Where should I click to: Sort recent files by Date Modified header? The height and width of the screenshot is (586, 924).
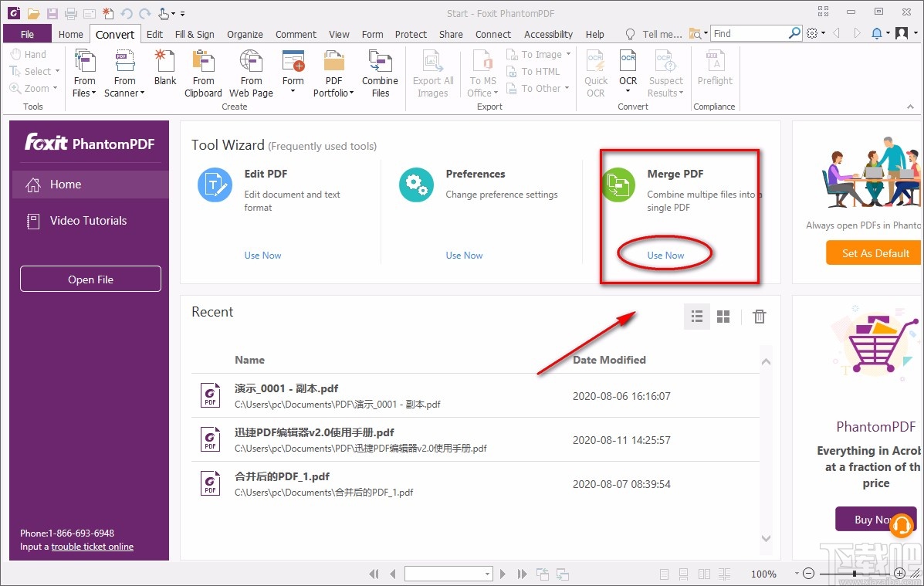point(609,360)
